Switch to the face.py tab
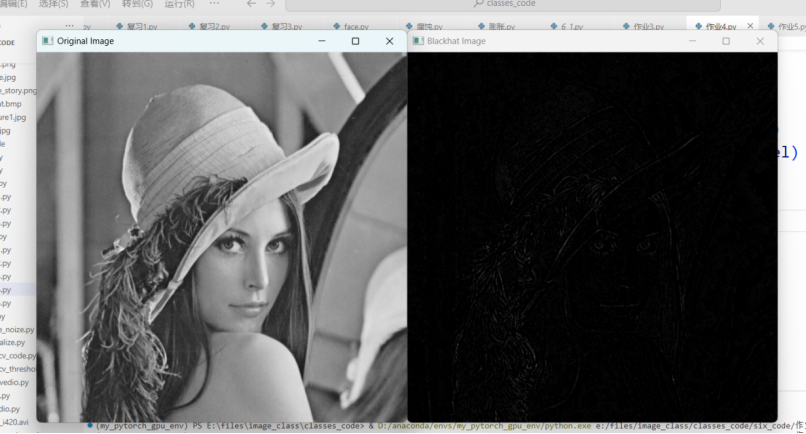Image resolution: width=806 pixels, height=434 pixels. (351, 26)
